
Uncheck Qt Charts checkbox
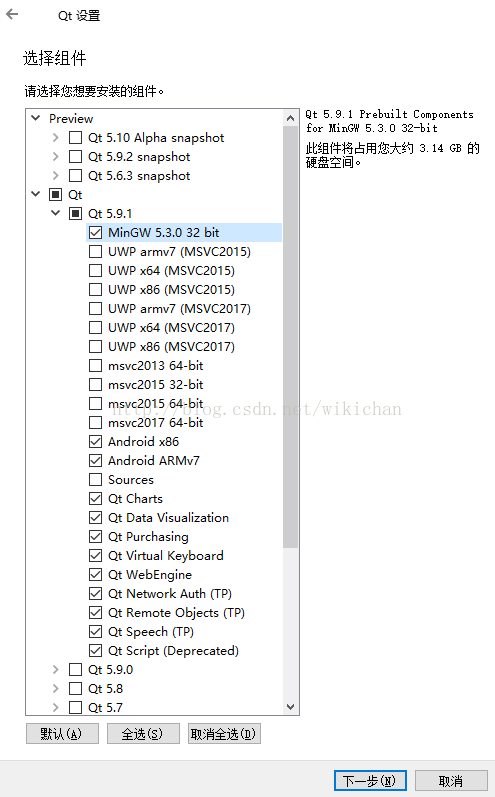click(x=95, y=499)
